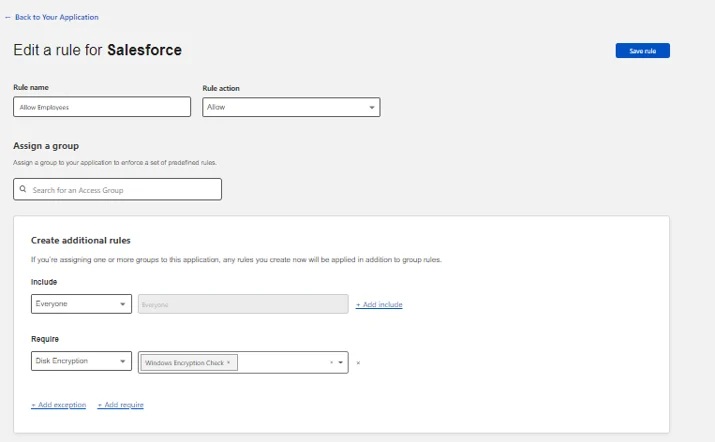This screenshot has width=715, height=442.
Task: Remove the Windows Encryption Check tag
Action: click(x=228, y=363)
